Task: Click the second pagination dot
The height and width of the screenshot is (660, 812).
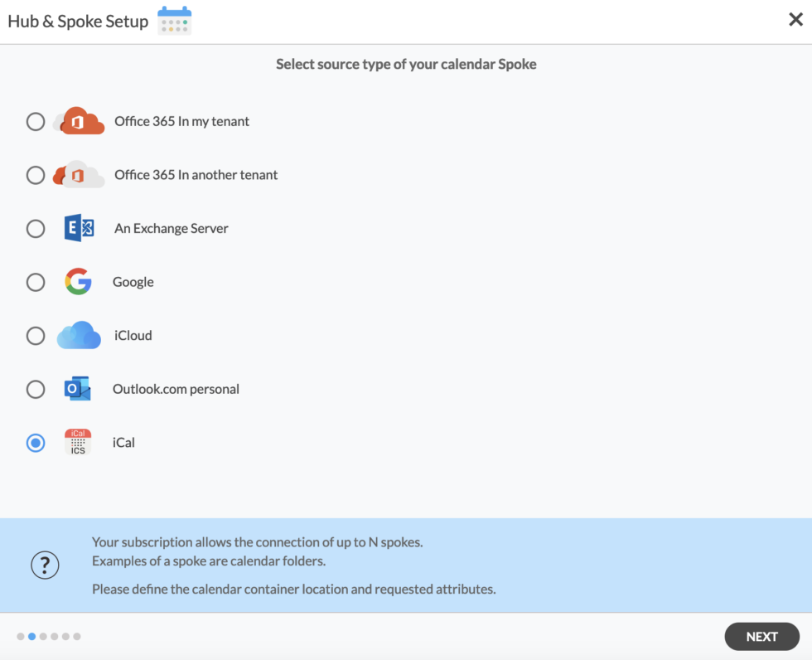Action: click(x=31, y=636)
